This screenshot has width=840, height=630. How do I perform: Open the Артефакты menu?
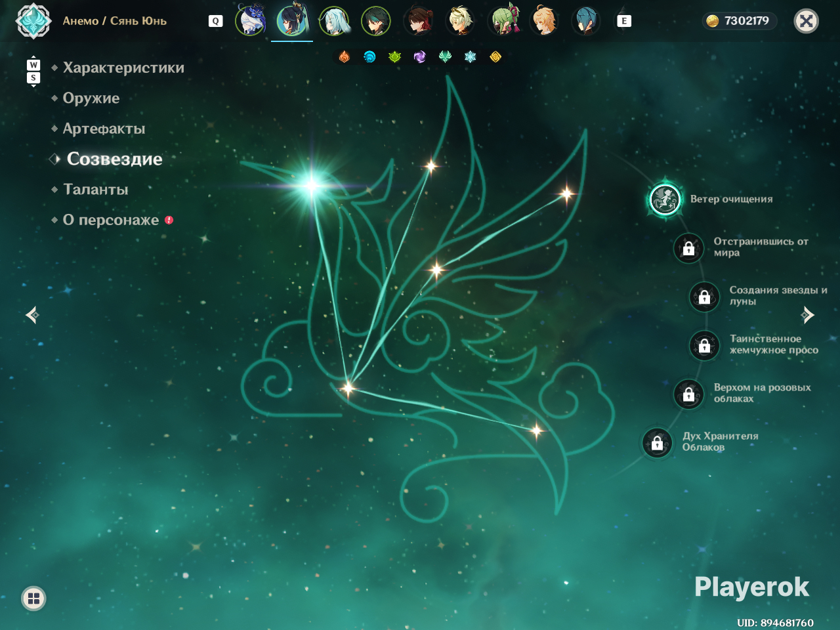[x=104, y=129]
